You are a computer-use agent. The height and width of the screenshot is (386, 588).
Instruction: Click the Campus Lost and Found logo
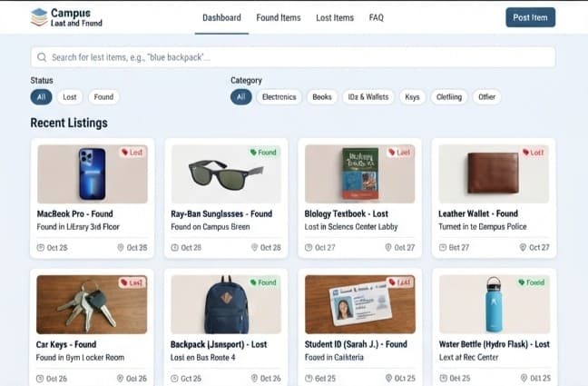pyautogui.click(x=66, y=17)
